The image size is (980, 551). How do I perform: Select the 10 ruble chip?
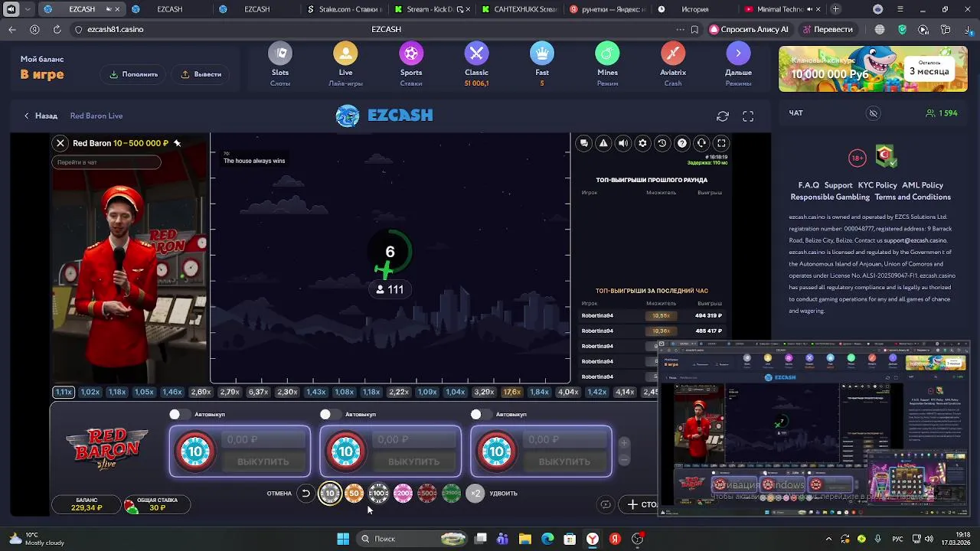330,494
